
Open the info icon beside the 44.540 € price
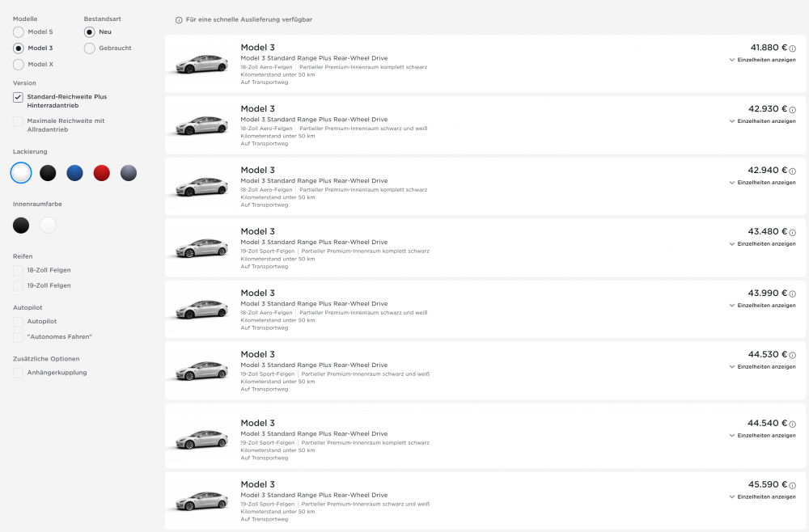point(790,424)
